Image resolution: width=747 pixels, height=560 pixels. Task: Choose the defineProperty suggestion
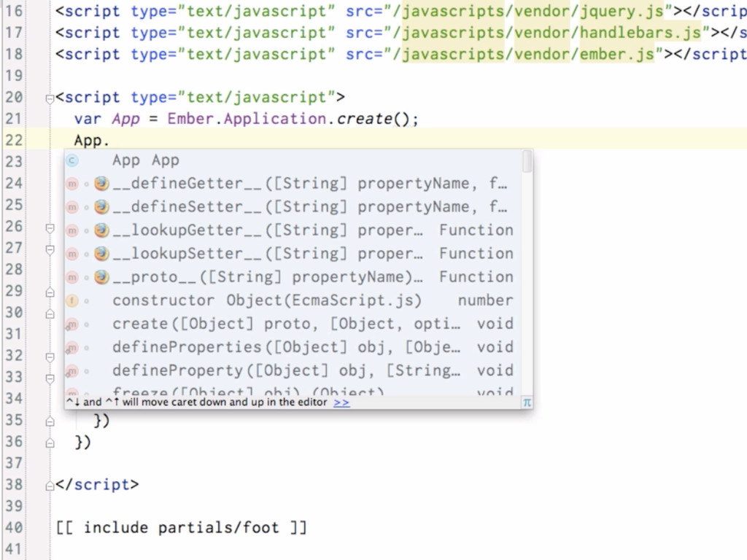(x=293, y=370)
